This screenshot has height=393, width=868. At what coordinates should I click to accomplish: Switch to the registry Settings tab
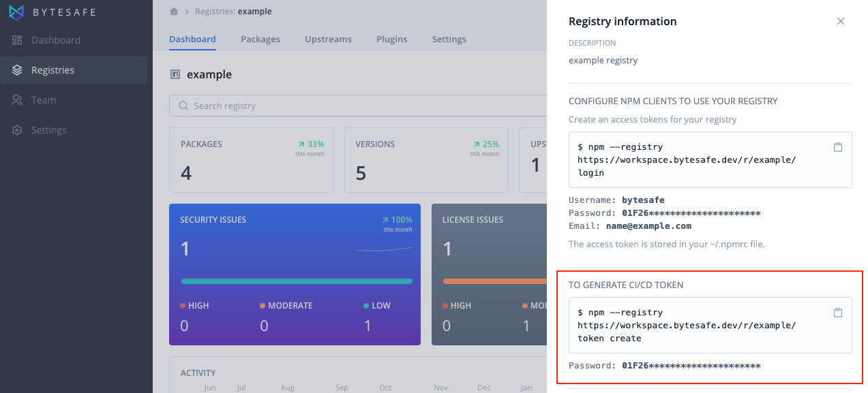pos(449,39)
